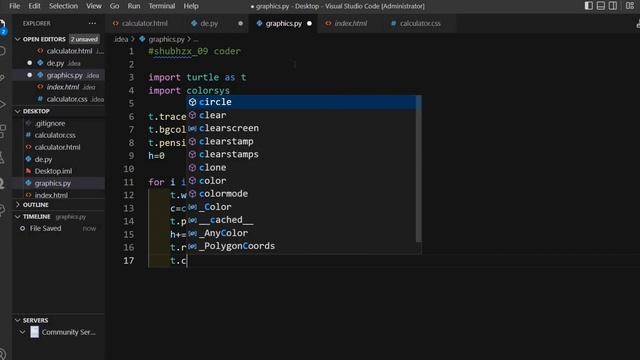Select calculator.css in Open Editors
Viewport: 640px width, 360px height.
pyautogui.click(x=59, y=99)
